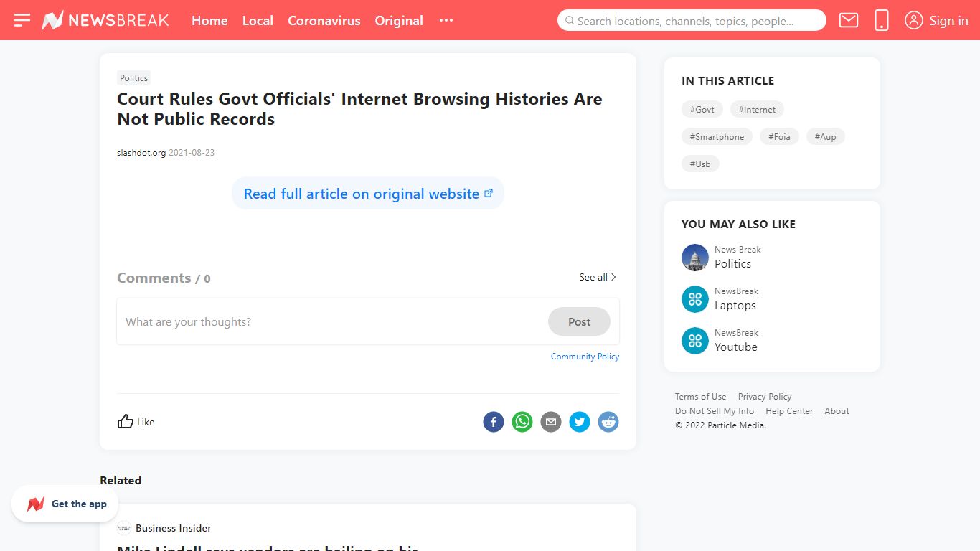
Task: Click the Laptops channel name
Action: (x=735, y=305)
